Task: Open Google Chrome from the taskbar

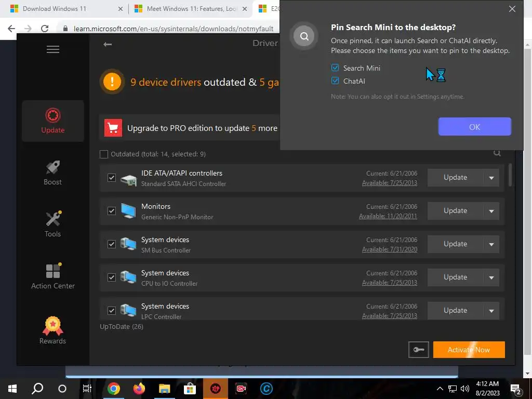Action: pyautogui.click(x=114, y=389)
